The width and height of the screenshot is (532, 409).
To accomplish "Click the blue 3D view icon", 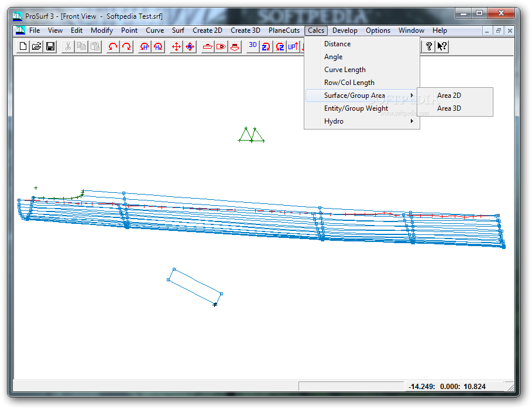I will click(x=253, y=46).
